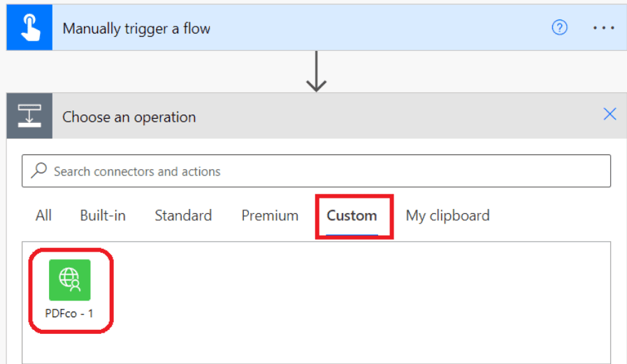Click the PDFco - 1 connector label
Image resolution: width=627 pixels, height=364 pixels.
[69, 314]
